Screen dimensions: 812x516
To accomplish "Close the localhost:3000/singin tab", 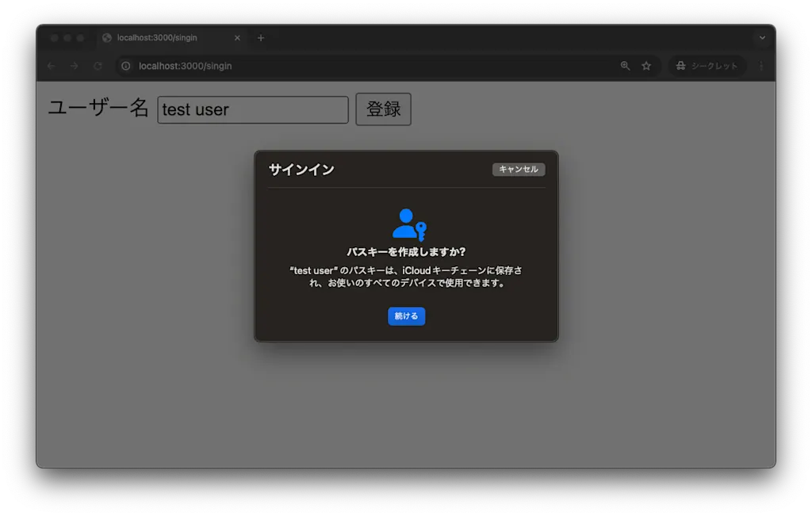I will coord(237,38).
